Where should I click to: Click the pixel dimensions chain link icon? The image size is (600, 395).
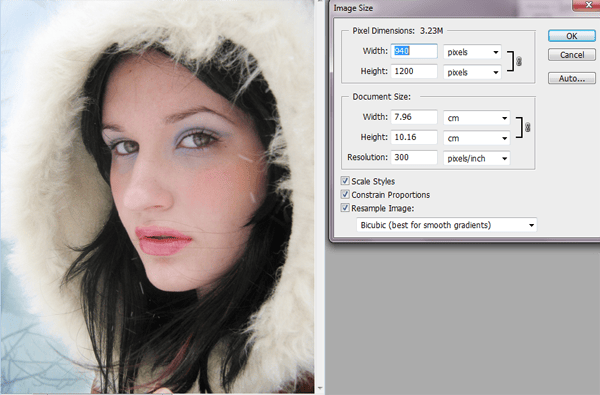tap(518, 61)
